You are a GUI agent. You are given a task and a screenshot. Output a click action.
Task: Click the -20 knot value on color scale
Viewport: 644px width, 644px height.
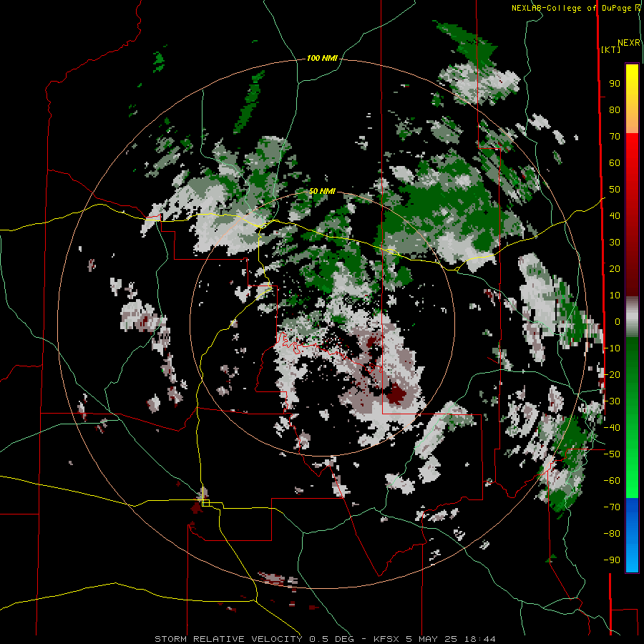click(x=612, y=375)
